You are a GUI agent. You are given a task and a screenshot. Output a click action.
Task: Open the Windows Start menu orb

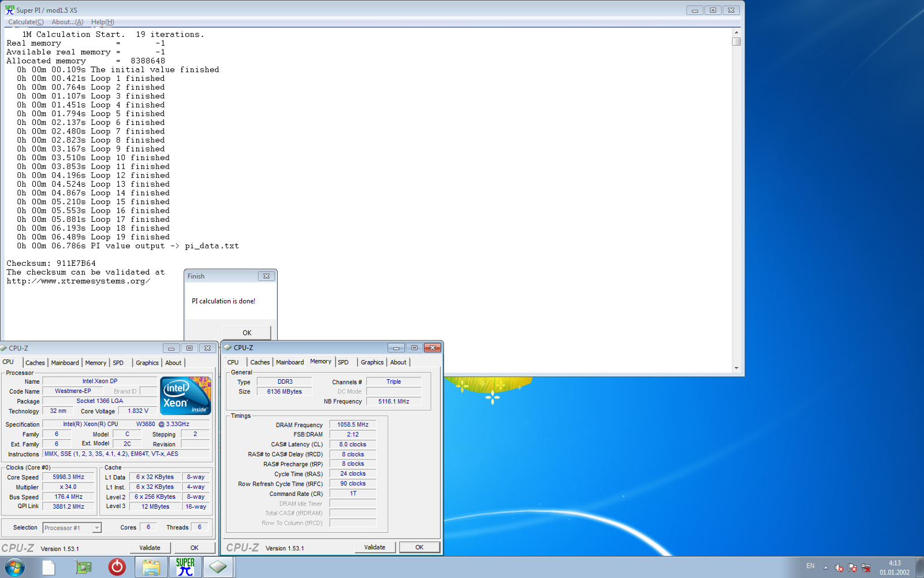(x=15, y=568)
